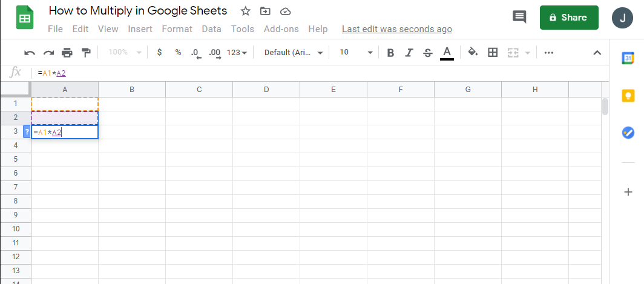
Task: Toggle strikethrough formatting
Action: pyautogui.click(x=428, y=53)
